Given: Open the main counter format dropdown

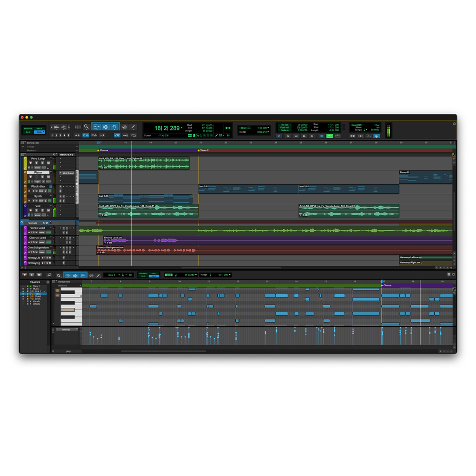Looking at the screenshot, I should [181, 128].
